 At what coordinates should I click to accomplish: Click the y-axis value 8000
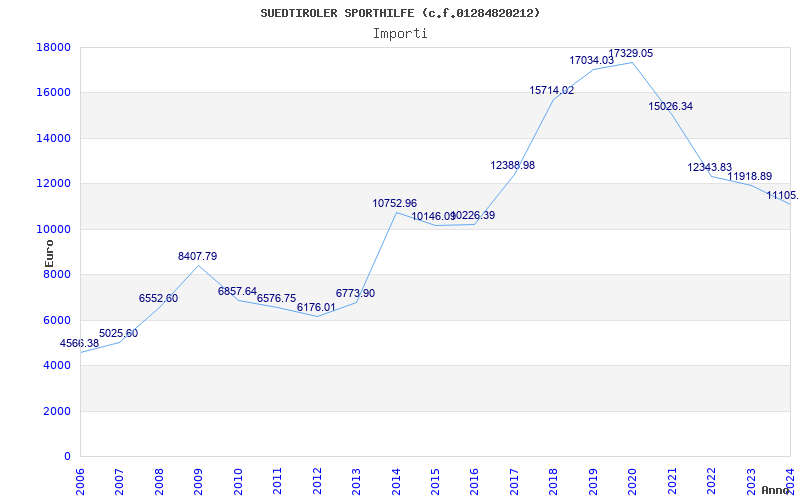(x=57, y=274)
